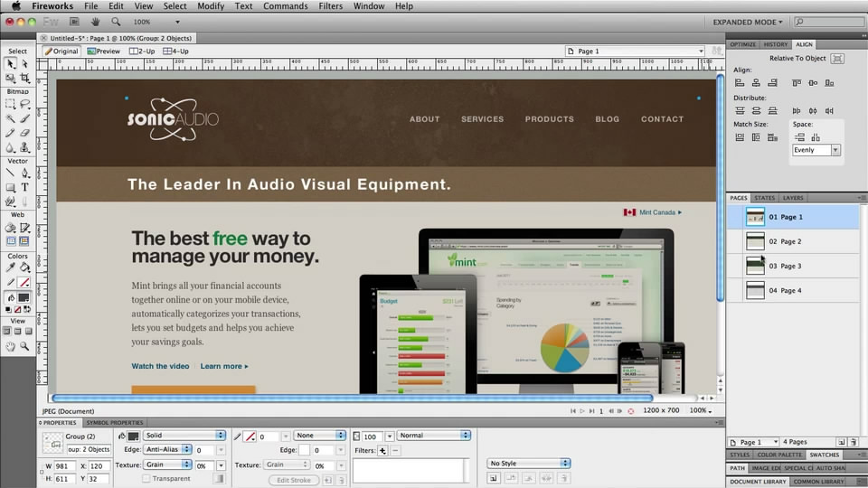Open the Expanded Mode workspace switcher
The height and width of the screenshot is (488, 868).
pos(747,22)
